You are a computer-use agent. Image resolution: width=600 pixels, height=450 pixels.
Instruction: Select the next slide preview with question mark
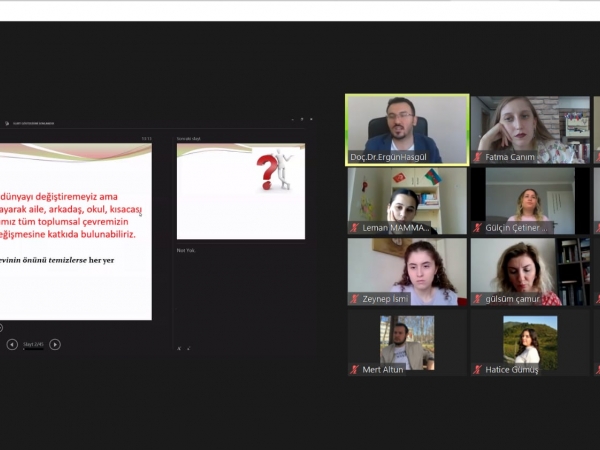241,191
